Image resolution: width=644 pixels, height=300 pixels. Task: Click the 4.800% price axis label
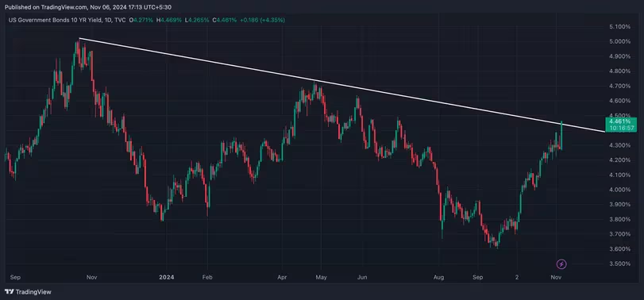coord(619,71)
